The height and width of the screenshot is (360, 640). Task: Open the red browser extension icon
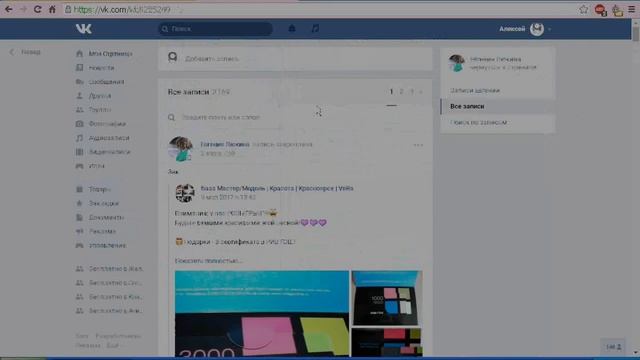(x=600, y=10)
